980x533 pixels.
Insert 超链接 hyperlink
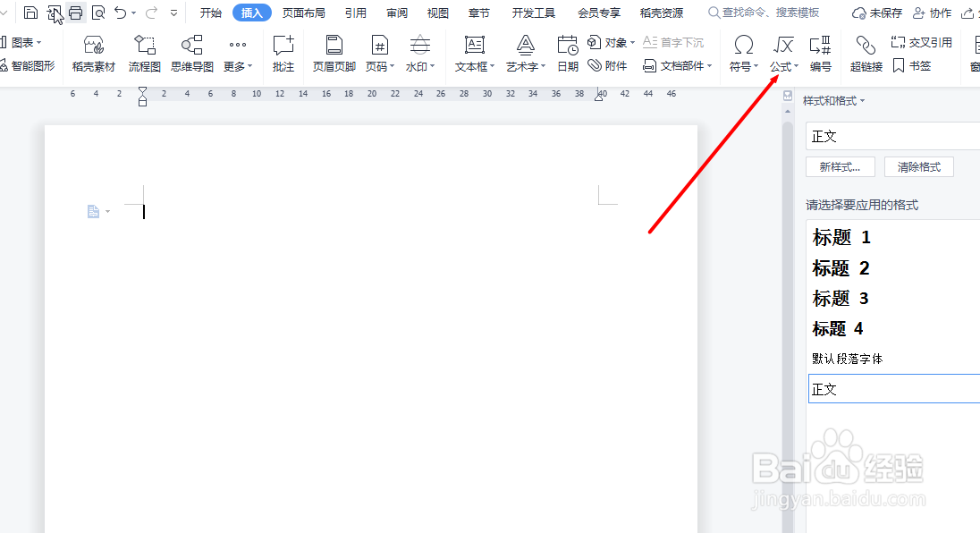pyautogui.click(x=866, y=54)
